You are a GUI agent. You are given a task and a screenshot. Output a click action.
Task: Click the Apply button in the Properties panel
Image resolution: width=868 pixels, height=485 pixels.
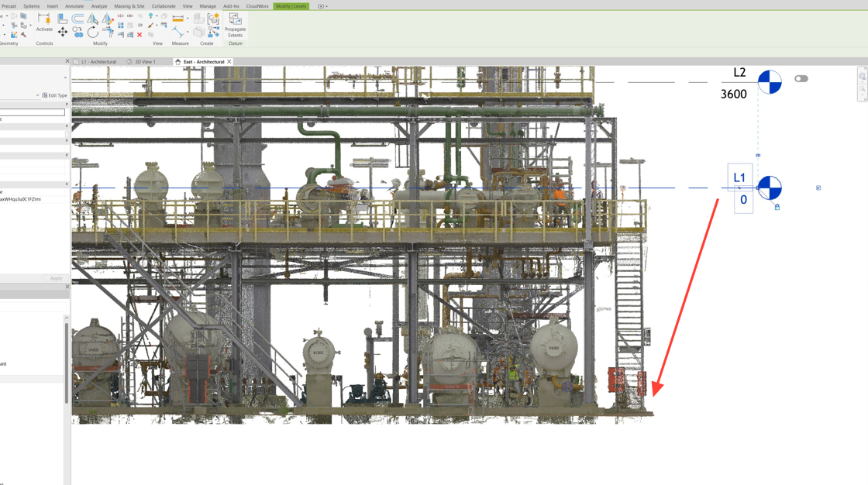[54, 278]
